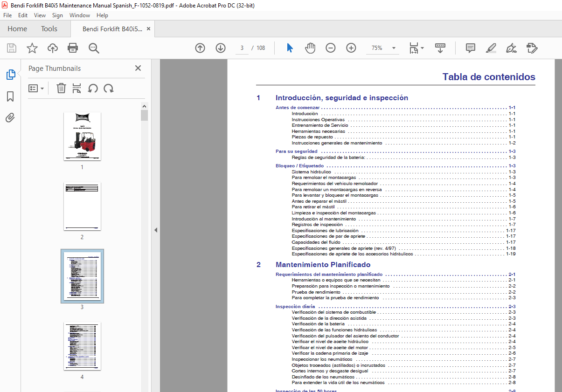Collapse the navigation pane with the arrow
This screenshot has width=562, height=392.
coord(156,230)
